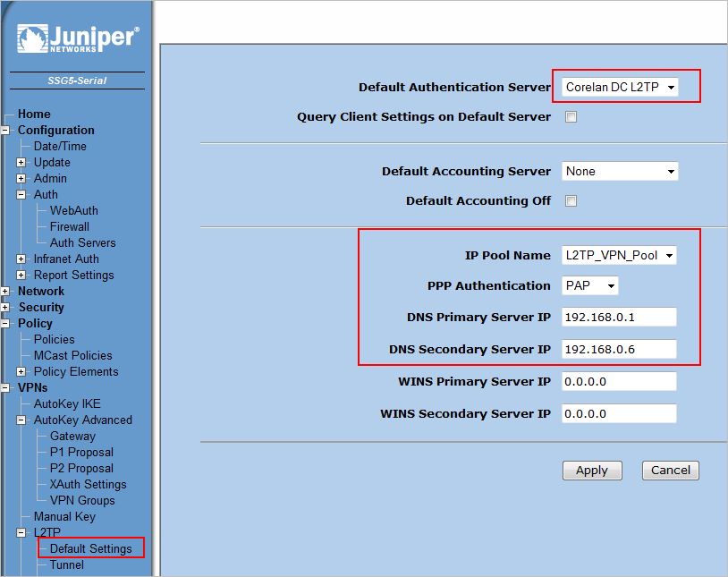Viewport: 728px width, 577px height.
Task: Collapse the Auth tree node
Action: (21, 195)
